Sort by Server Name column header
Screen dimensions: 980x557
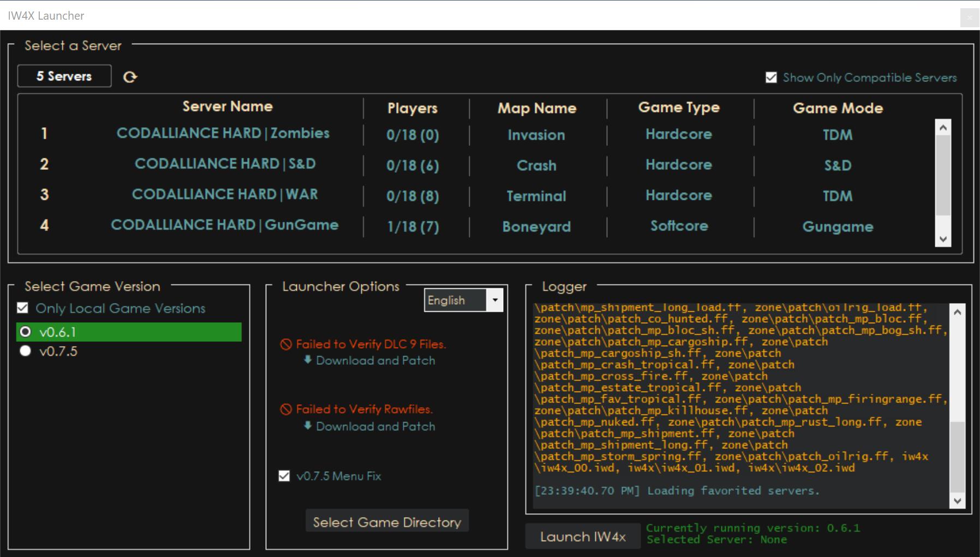point(228,106)
